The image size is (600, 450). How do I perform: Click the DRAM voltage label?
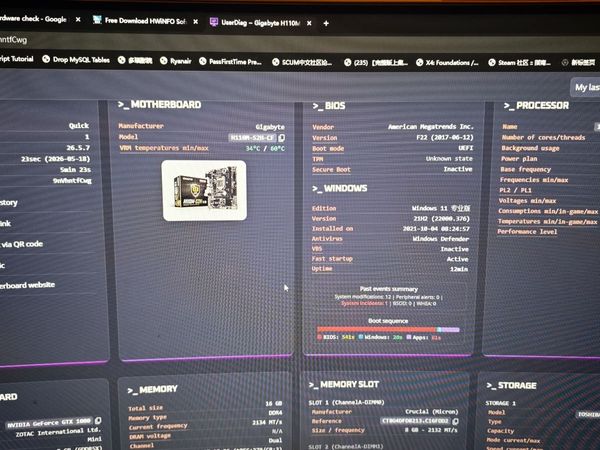150,436
